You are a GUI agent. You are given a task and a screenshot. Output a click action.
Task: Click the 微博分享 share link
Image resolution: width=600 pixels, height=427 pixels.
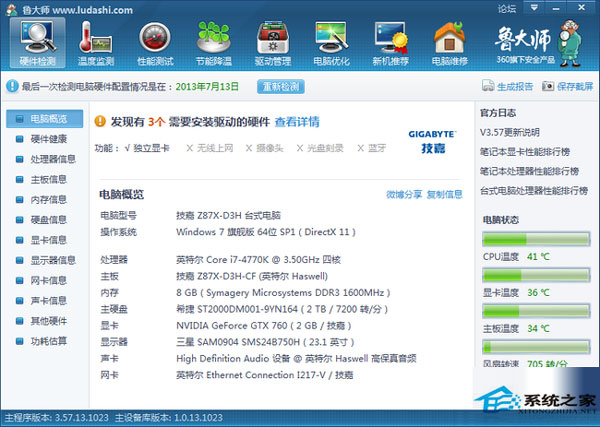(x=404, y=195)
